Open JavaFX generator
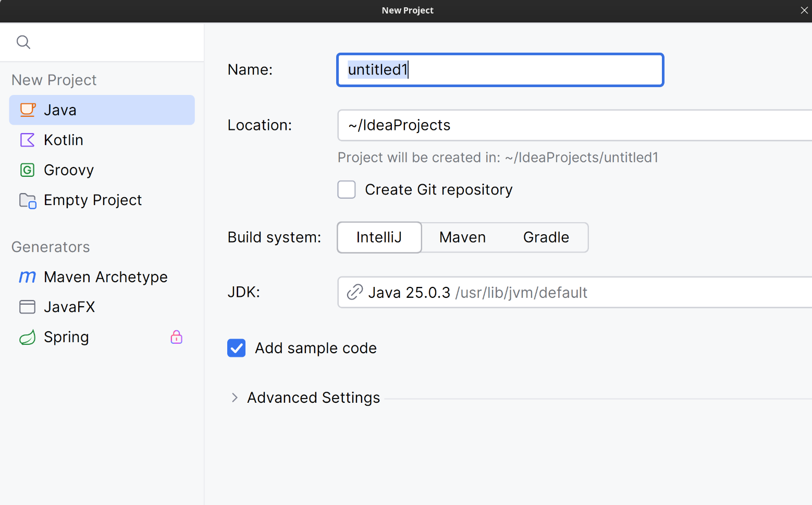The height and width of the screenshot is (505, 812). point(102,307)
